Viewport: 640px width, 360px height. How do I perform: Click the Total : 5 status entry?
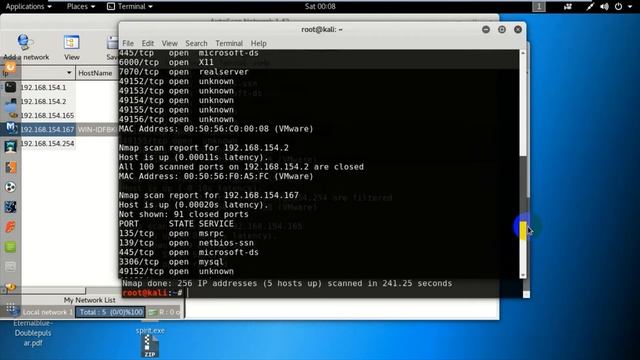(111, 312)
